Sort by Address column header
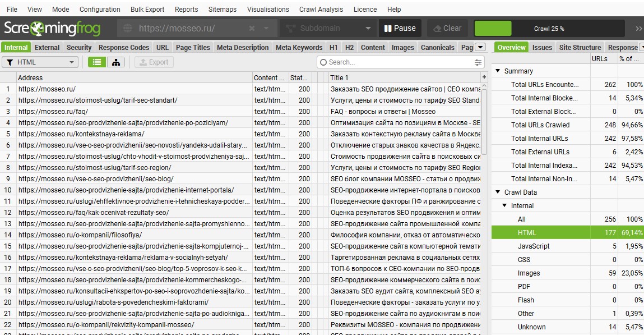Image resolution: width=644 pixels, height=335 pixels. pyautogui.click(x=135, y=77)
